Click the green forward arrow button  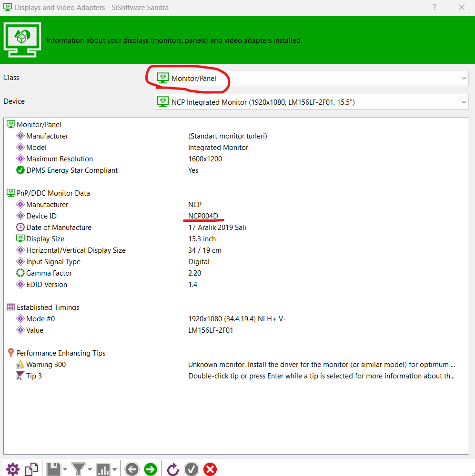coord(151,469)
